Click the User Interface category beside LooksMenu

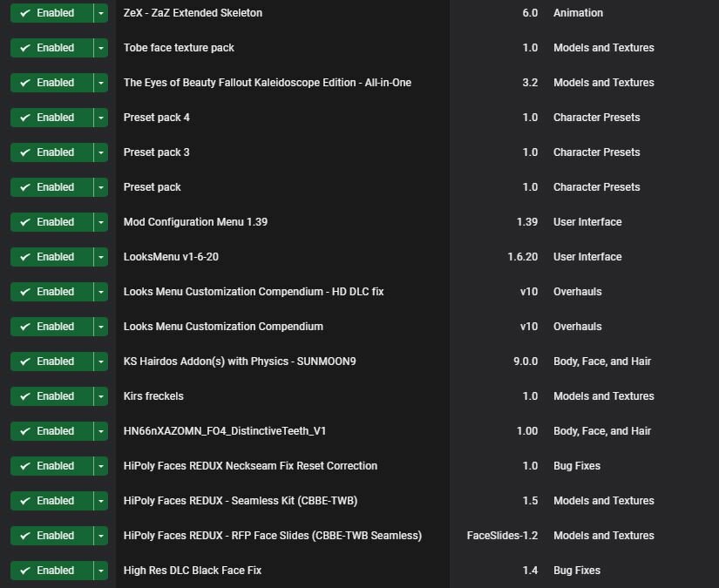coord(587,257)
